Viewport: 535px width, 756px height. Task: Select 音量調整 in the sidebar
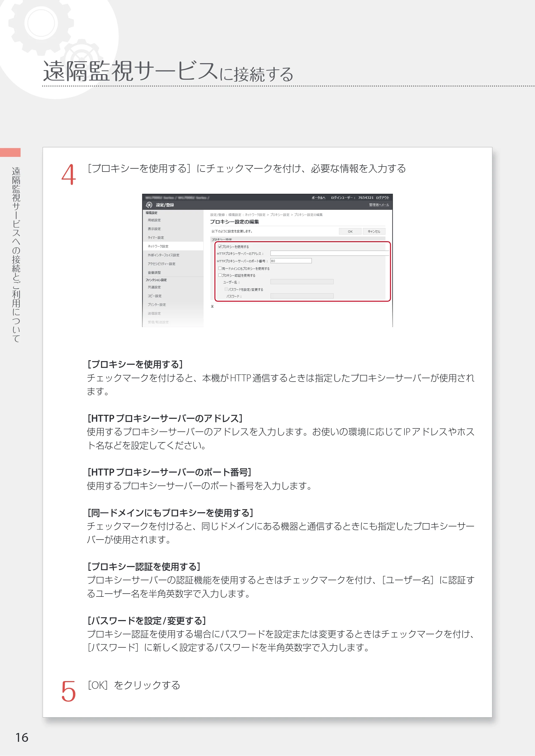click(154, 272)
